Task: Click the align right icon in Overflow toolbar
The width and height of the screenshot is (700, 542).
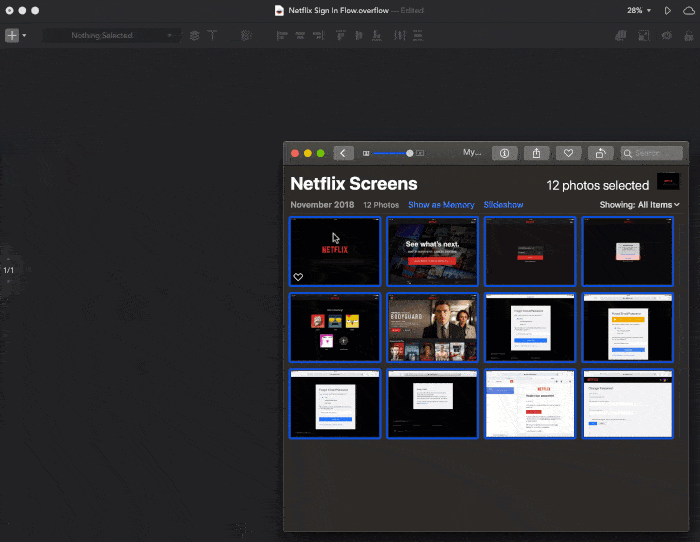Action: click(x=318, y=35)
